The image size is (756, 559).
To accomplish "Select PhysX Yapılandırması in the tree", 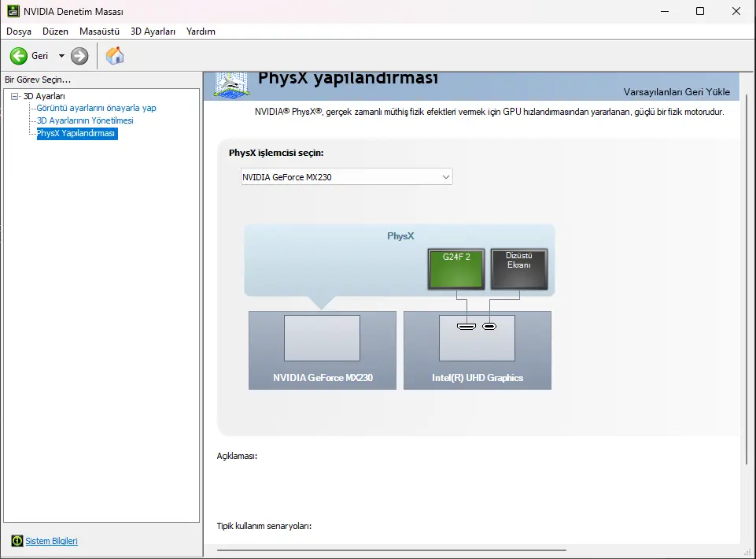I will point(76,133).
